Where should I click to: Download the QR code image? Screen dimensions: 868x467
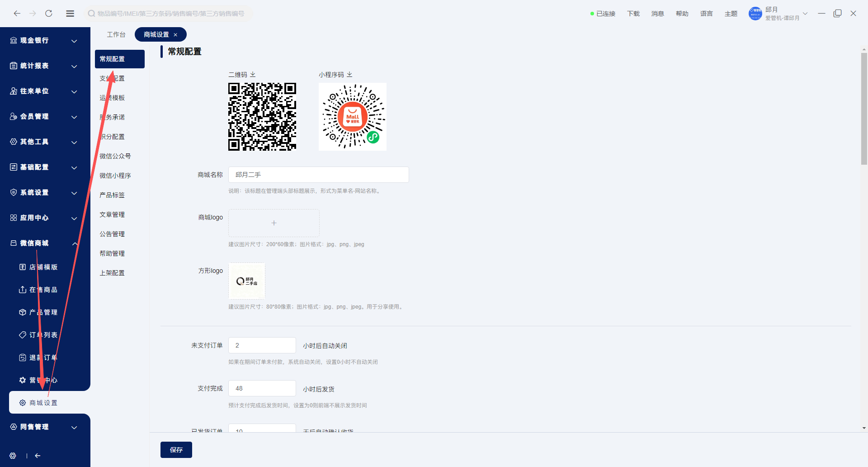pyautogui.click(x=253, y=74)
